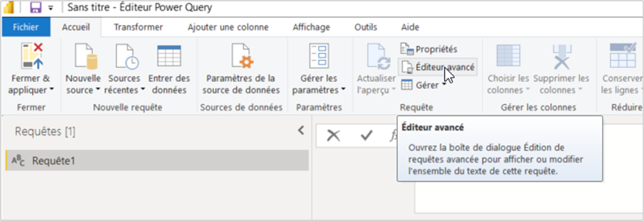Open Paramètres de la source de données
644x221 pixels.
pos(241,56)
